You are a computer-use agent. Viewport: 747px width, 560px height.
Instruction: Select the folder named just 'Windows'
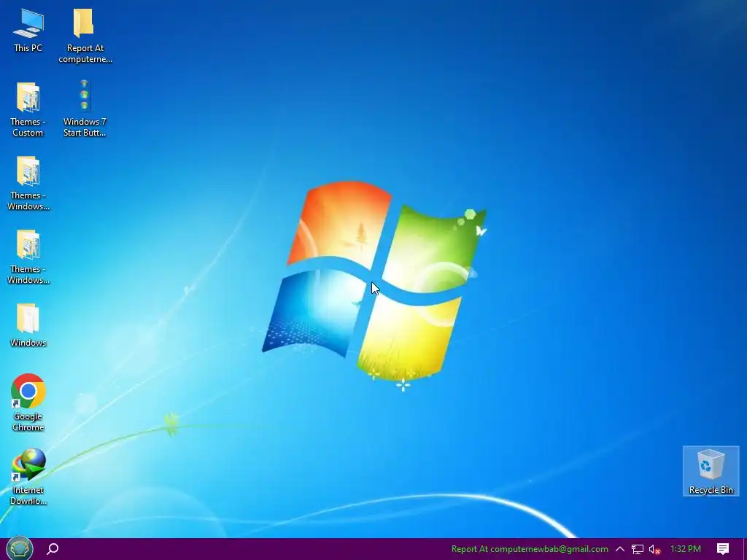[x=28, y=325]
